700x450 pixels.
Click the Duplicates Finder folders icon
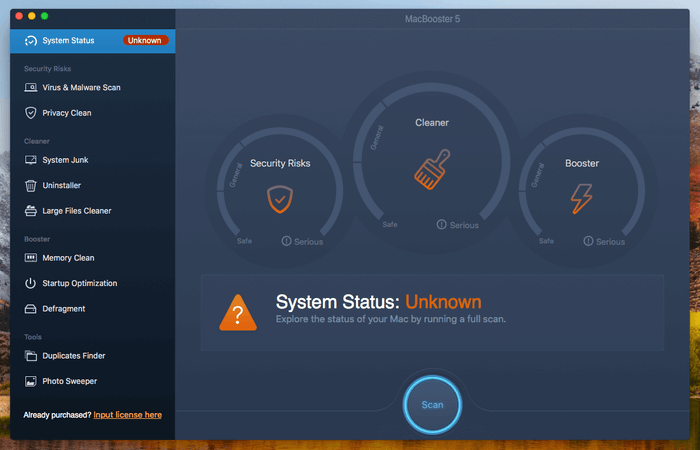30,356
